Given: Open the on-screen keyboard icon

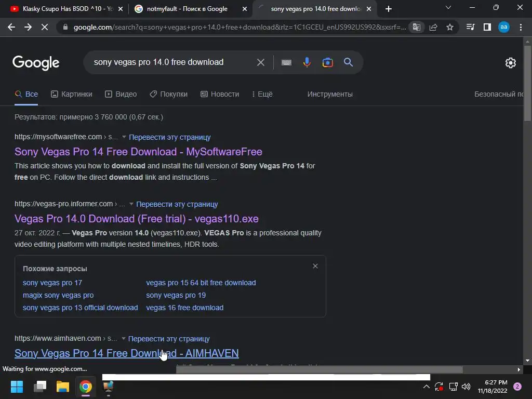Looking at the screenshot, I should pyautogui.click(x=286, y=62).
